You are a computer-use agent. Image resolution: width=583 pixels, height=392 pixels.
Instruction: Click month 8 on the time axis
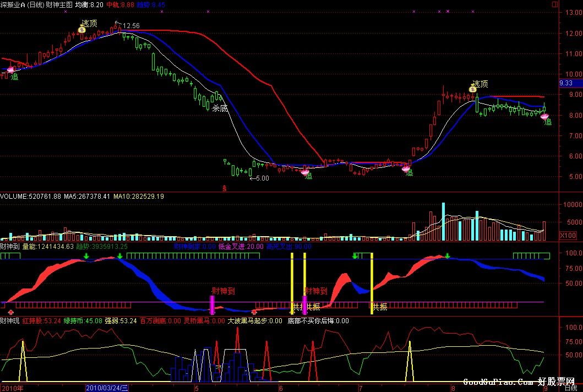[x=453, y=388]
